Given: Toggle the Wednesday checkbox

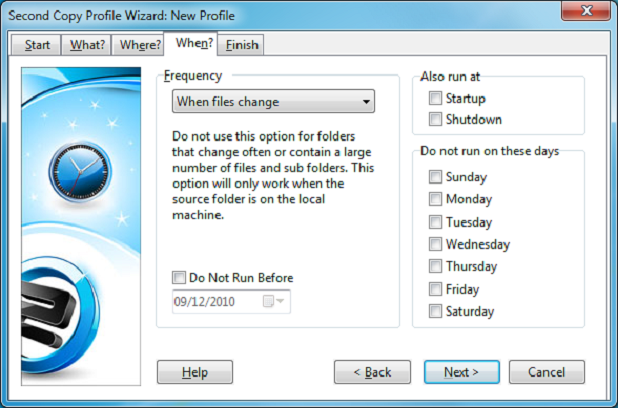Looking at the screenshot, I should (x=435, y=244).
